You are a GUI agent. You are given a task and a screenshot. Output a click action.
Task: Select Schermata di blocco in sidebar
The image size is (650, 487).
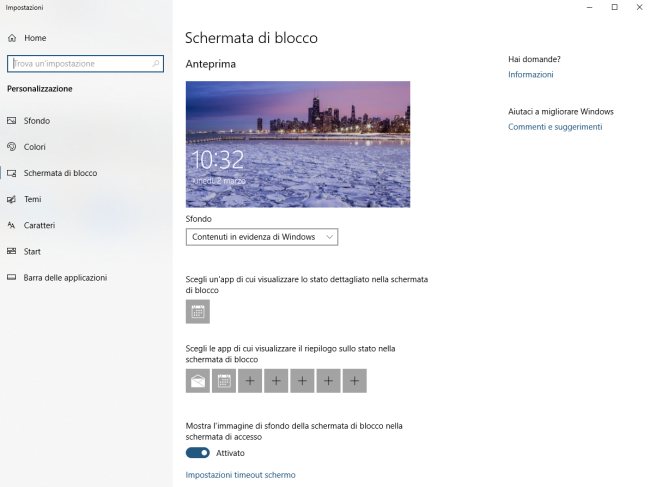60,173
